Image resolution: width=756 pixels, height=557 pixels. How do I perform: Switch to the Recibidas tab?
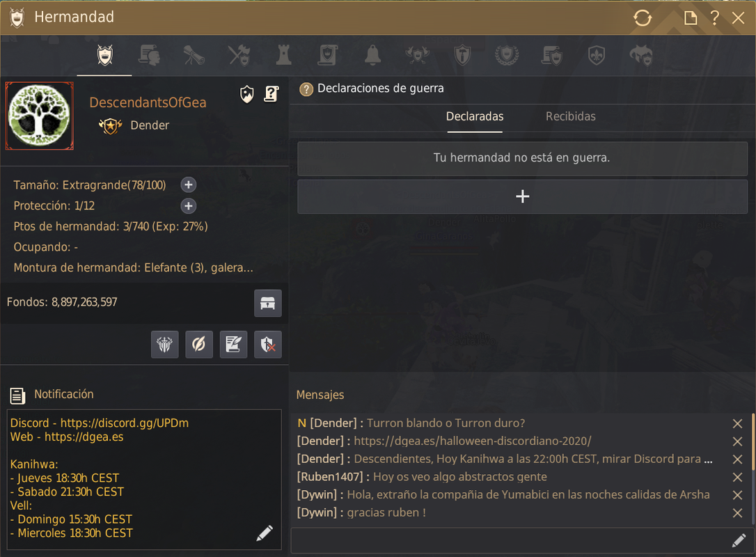click(x=570, y=117)
